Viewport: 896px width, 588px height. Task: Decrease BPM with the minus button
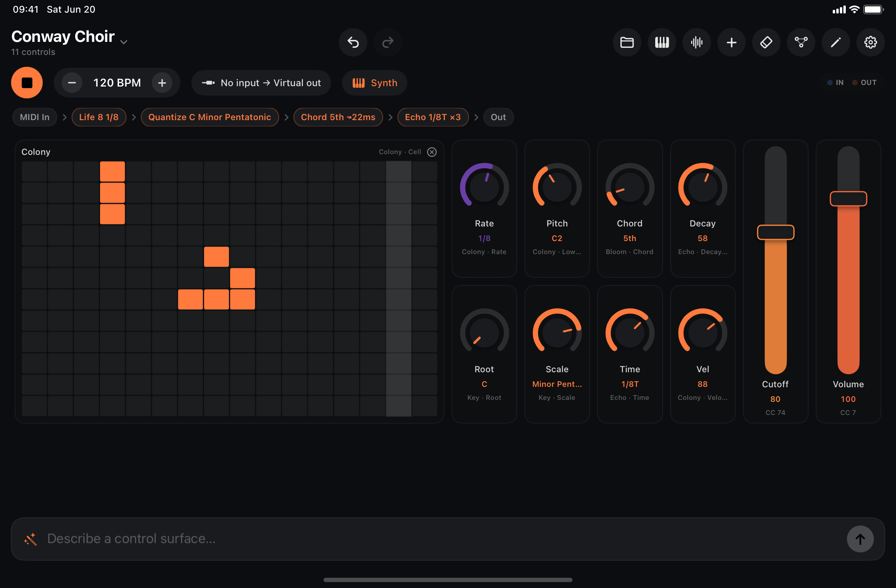click(x=72, y=83)
